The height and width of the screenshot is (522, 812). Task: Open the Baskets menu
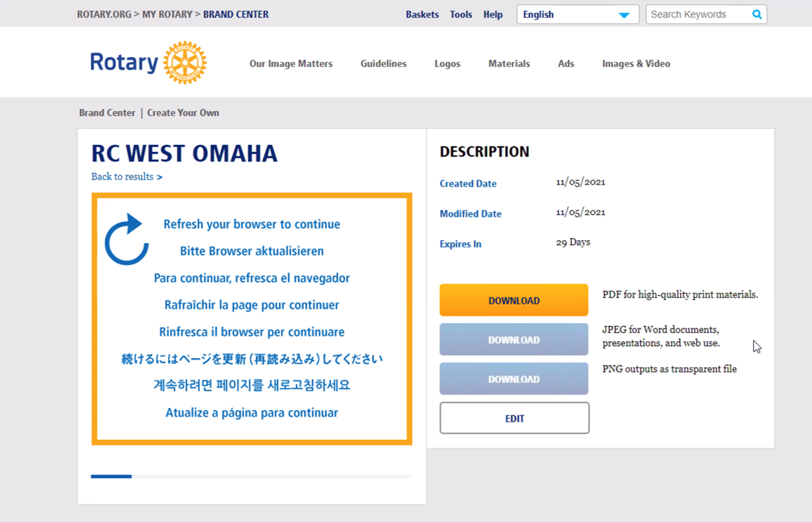pyautogui.click(x=421, y=14)
